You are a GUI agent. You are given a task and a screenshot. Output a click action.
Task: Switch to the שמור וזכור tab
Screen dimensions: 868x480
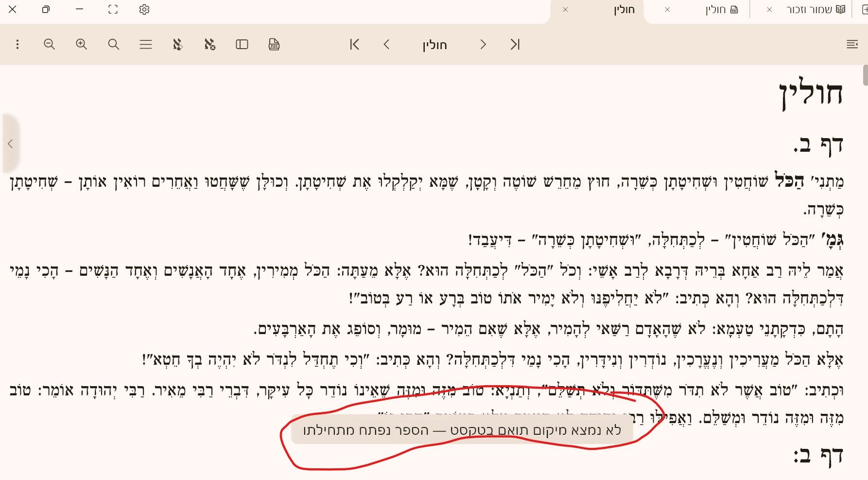[x=809, y=10]
